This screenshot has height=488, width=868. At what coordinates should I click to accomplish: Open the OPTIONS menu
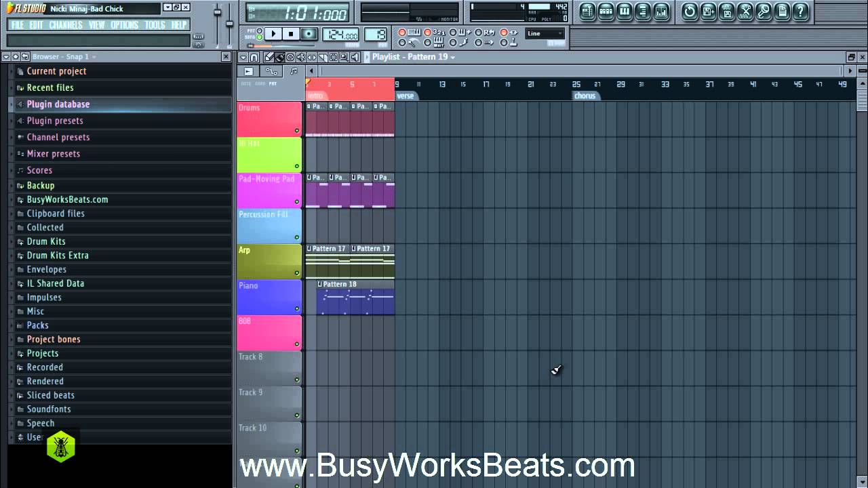click(x=124, y=25)
